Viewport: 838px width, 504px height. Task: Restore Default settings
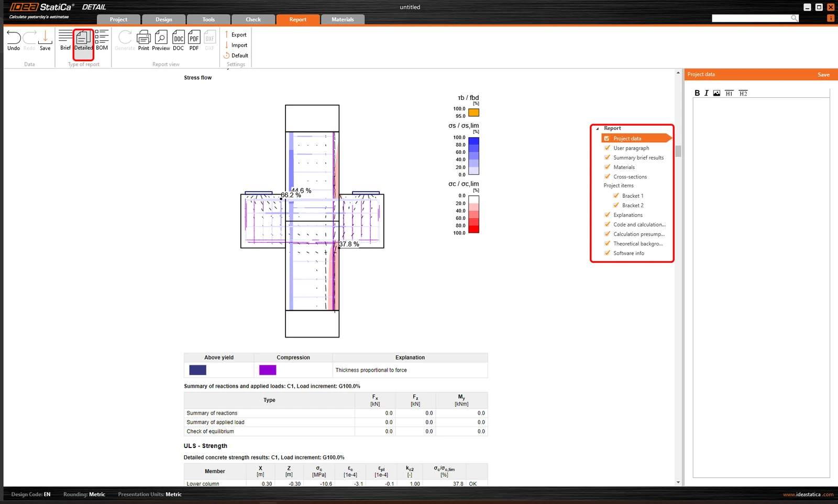(236, 55)
